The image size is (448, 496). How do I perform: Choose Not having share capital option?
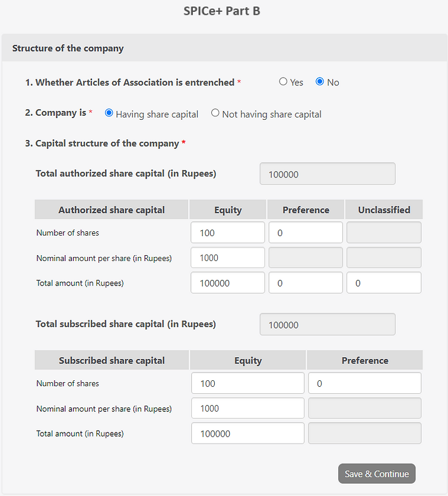215,113
